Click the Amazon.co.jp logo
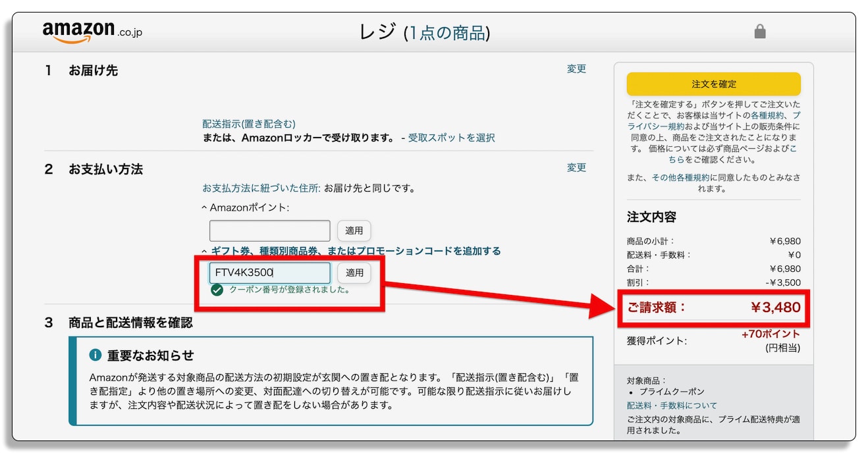Screen dimensions: 868x453 pyautogui.click(x=92, y=32)
